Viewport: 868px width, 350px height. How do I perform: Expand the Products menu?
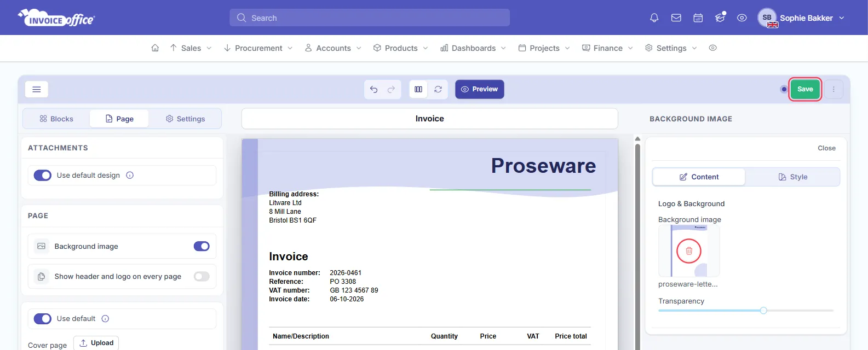(x=400, y=48)
